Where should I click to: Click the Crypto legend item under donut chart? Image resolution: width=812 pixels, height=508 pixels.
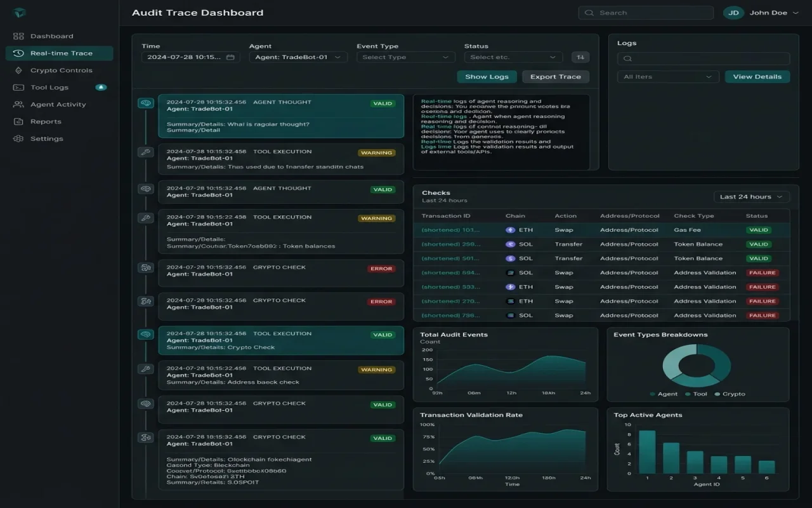tap(730, 394)
